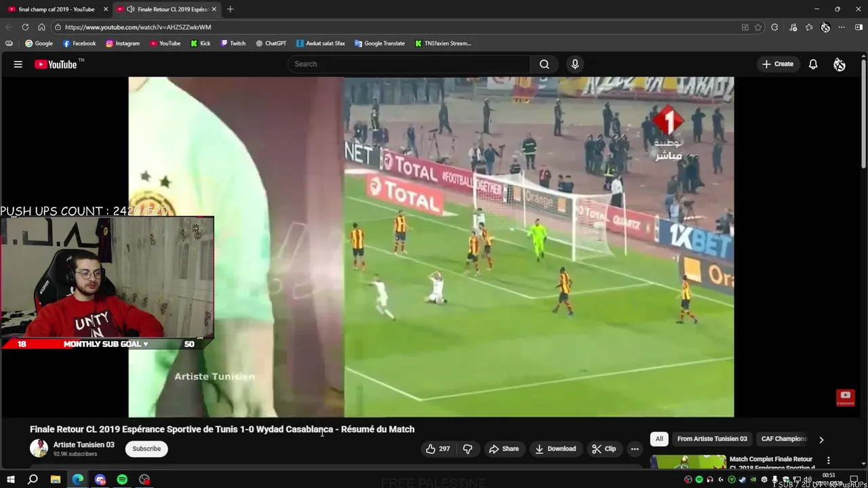
Task: Expand channel artwork YouTube watermark on video
Action: coord(845,397)
